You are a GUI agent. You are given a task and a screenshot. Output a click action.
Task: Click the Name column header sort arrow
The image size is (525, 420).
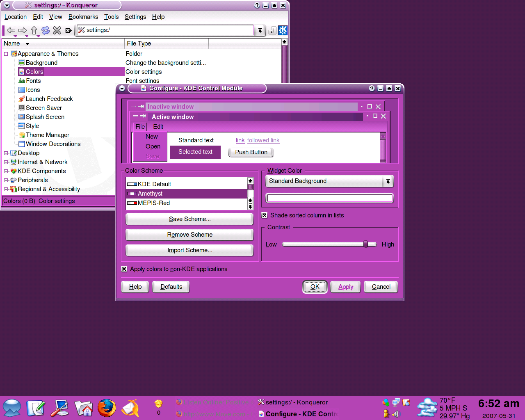[27, 44]
